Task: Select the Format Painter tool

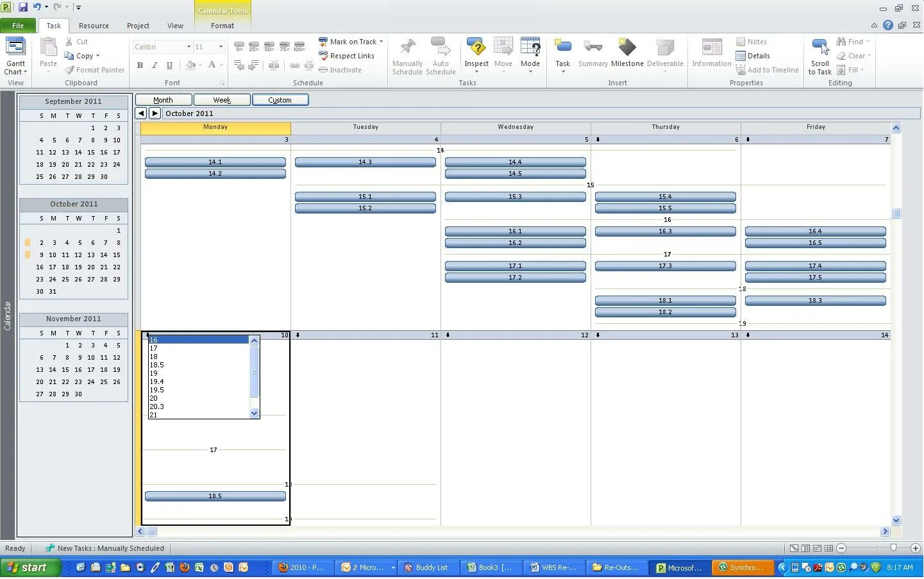Action: point(95,70)
